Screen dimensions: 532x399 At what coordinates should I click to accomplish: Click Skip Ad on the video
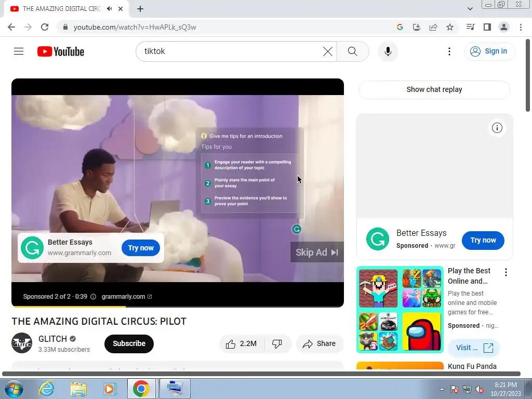(x=317, y=252)
